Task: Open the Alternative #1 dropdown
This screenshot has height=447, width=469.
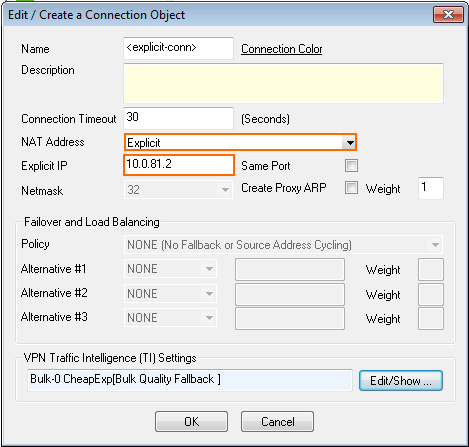Action: click(170, 269)
